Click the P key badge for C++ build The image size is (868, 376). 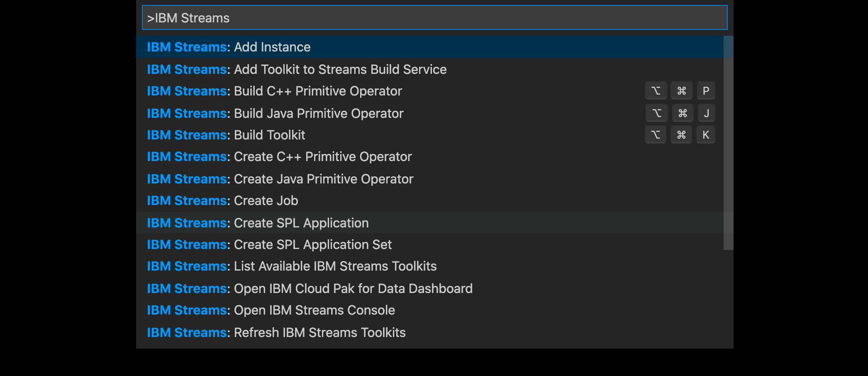click(706, 91)
